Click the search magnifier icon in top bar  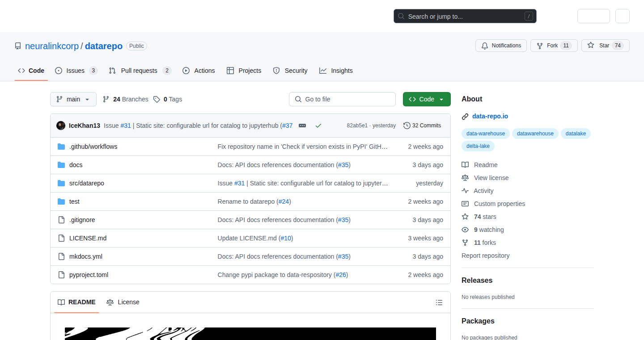401,17
